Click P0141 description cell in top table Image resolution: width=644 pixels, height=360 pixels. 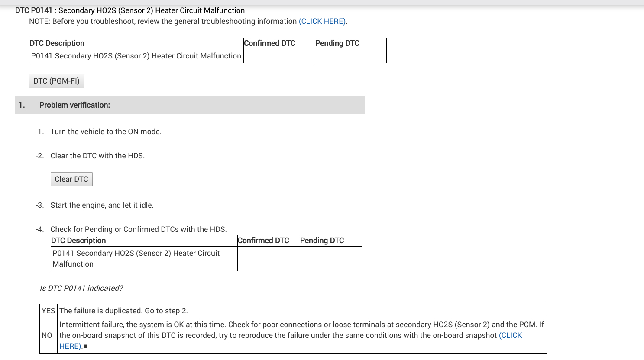136,56
